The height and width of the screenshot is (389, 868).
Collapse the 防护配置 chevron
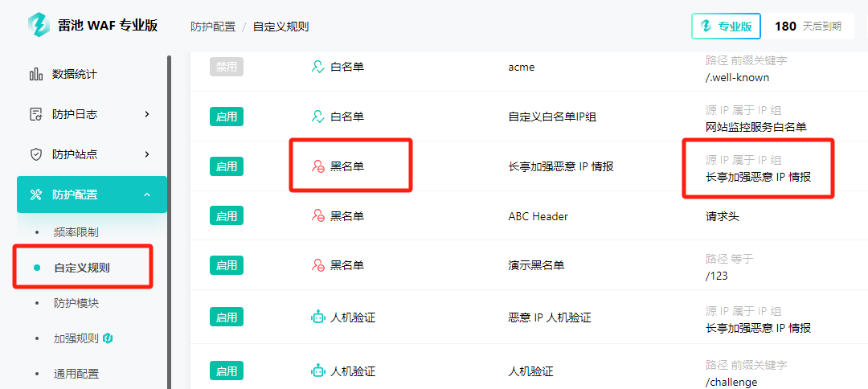tap(147, 194)
